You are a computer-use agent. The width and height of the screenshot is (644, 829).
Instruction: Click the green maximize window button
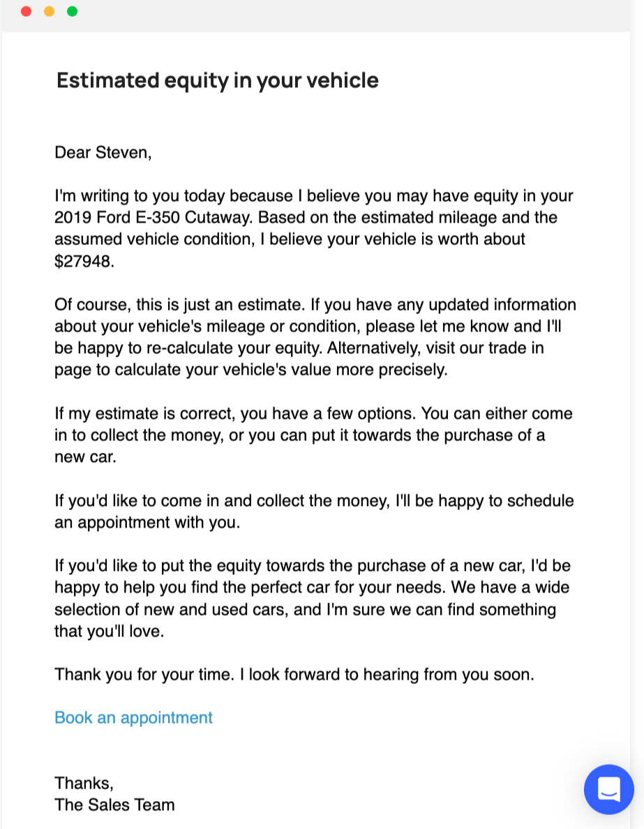(x=72, y=11)
